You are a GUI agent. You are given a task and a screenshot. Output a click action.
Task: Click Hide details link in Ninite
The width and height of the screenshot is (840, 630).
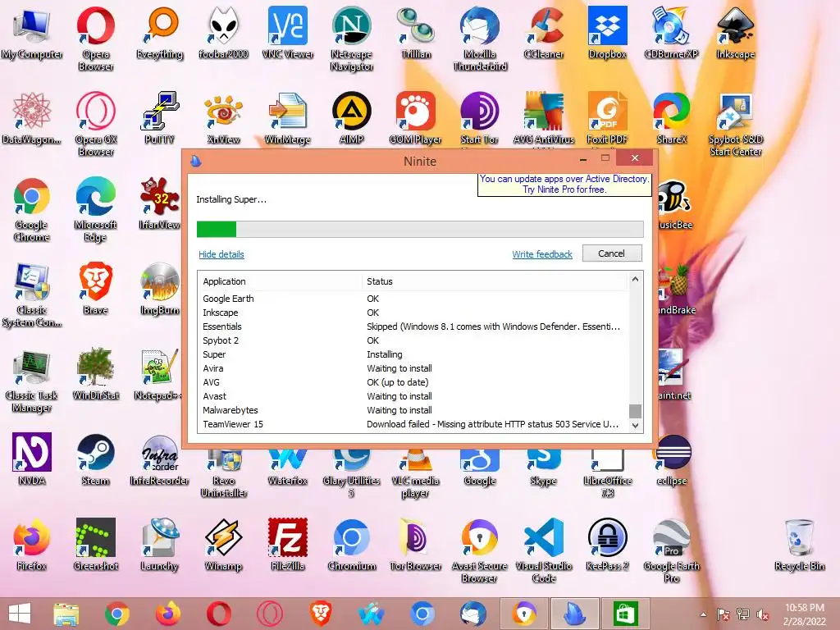pos(221,254)
